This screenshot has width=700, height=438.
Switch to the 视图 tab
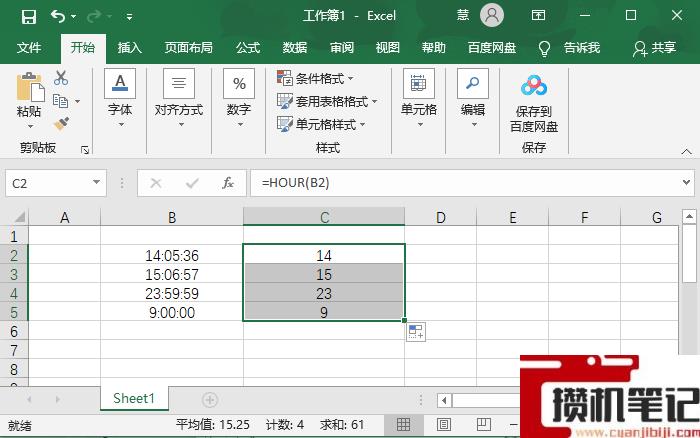(388, 48)
